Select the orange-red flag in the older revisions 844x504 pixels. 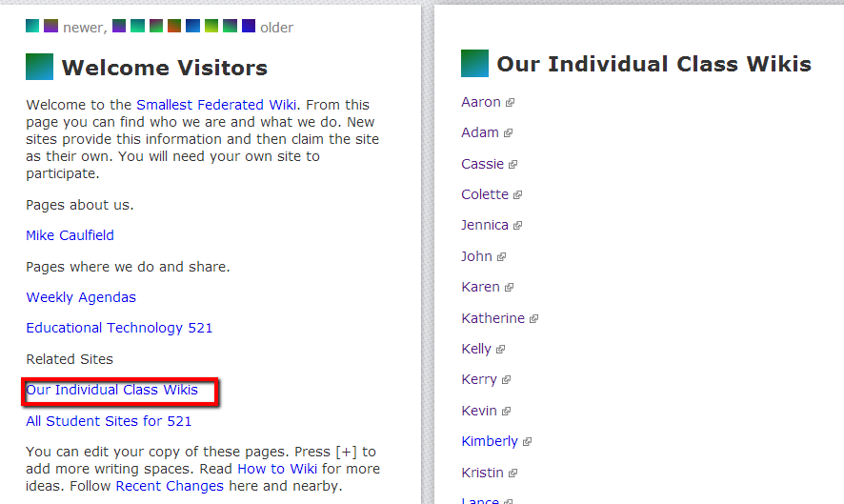pyautogui.click(x=174, y=27)
